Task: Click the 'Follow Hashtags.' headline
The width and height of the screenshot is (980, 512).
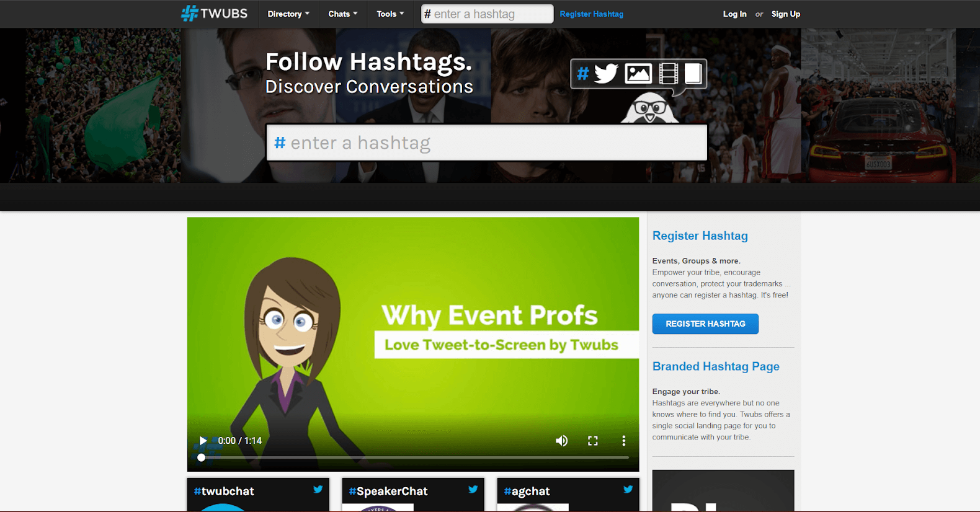Action: point(369,62)
